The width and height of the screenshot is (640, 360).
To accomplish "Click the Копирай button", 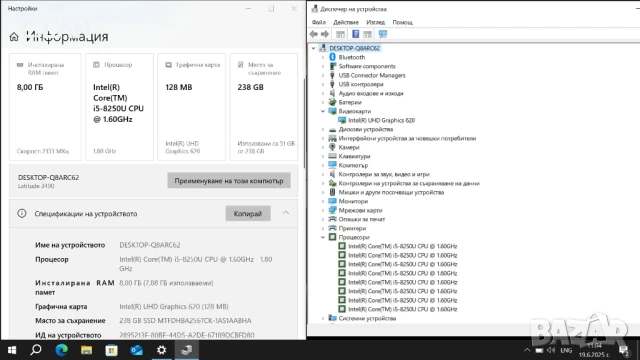I will (248, 213).
